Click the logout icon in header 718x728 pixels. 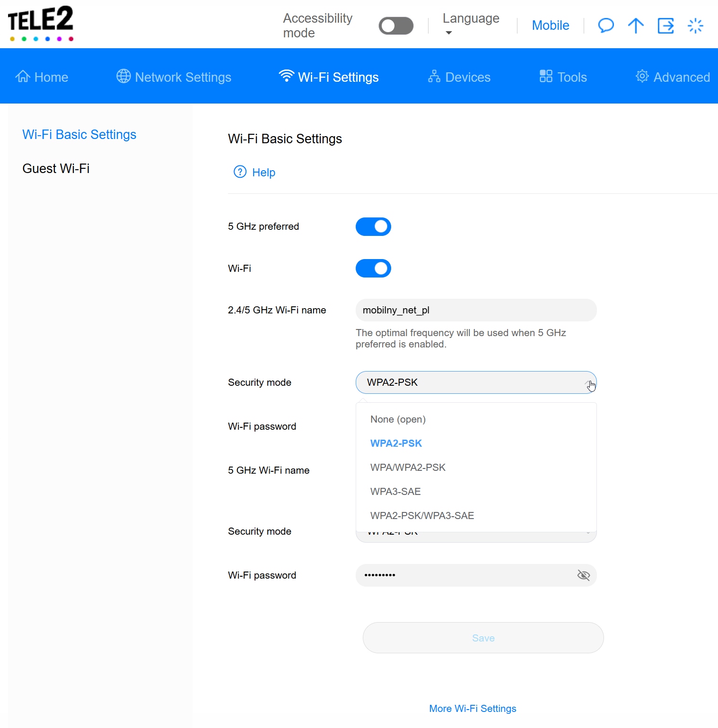tap(665, 26)
